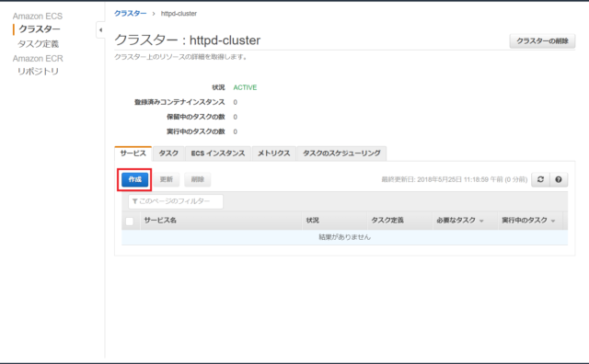Sort by 実行中のタスク column arrow
Image resolution: width=589 pixels, height=364 pixels.
(553, 221)
